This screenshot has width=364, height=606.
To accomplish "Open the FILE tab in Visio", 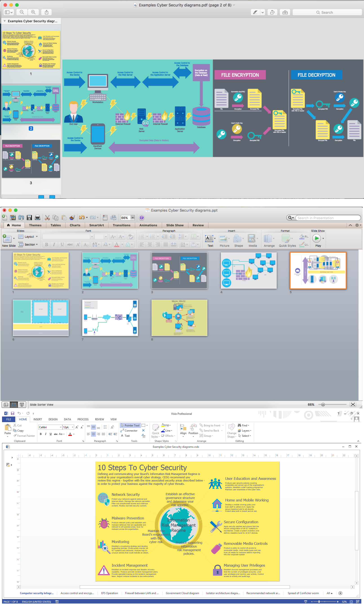I will [9, 419].
